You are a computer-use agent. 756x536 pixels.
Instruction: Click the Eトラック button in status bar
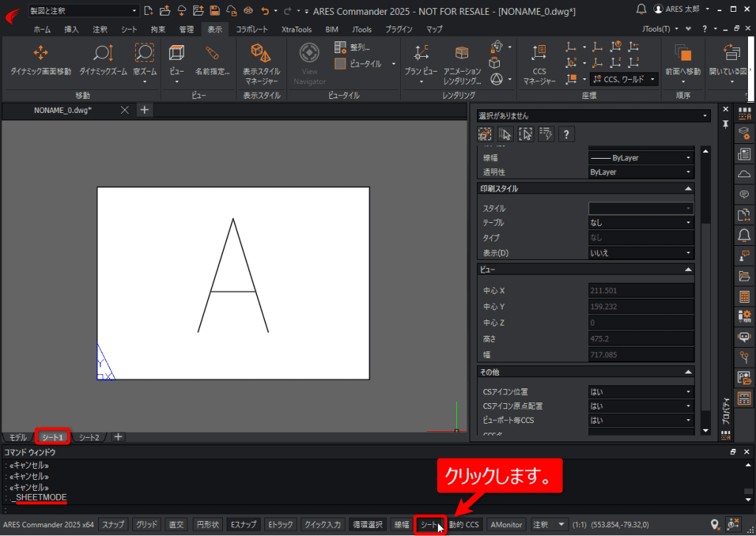coord(280,524)
